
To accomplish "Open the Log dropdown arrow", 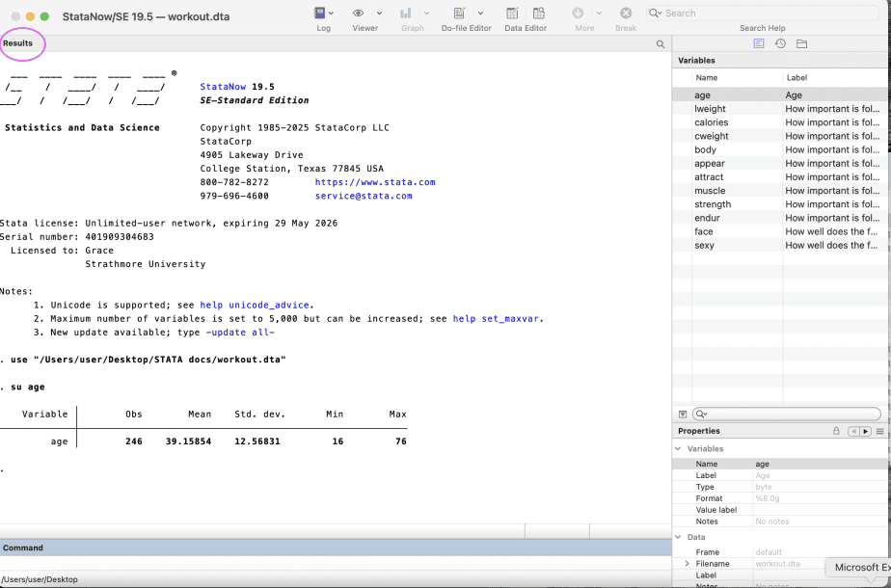I will point(332,13).
